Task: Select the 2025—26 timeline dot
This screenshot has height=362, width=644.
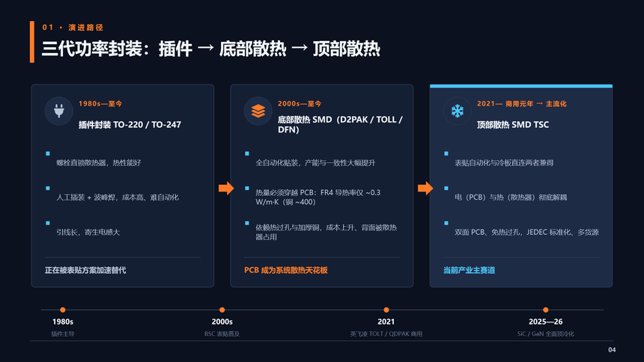Action: tap(545, 310)
